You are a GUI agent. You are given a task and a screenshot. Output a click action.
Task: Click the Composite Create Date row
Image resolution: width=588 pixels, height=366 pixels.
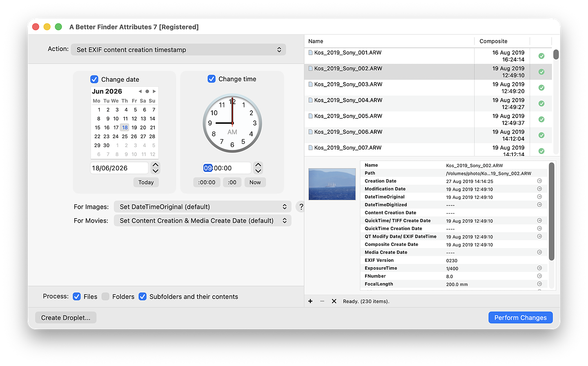454,244
